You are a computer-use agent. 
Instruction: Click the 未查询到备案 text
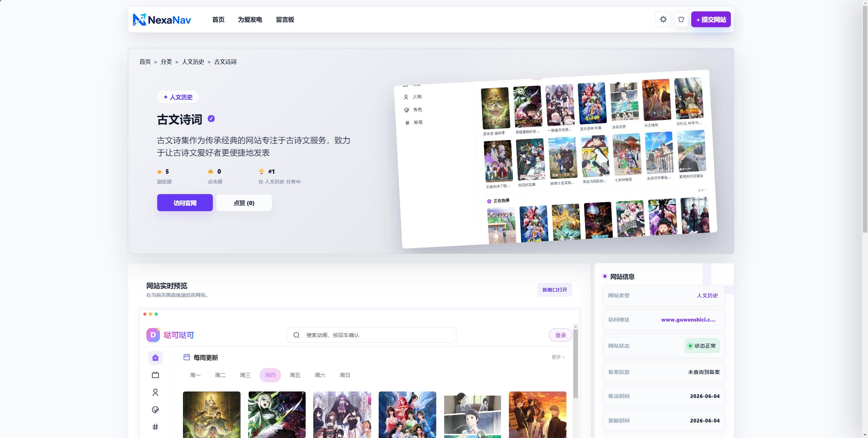point(704,372)
